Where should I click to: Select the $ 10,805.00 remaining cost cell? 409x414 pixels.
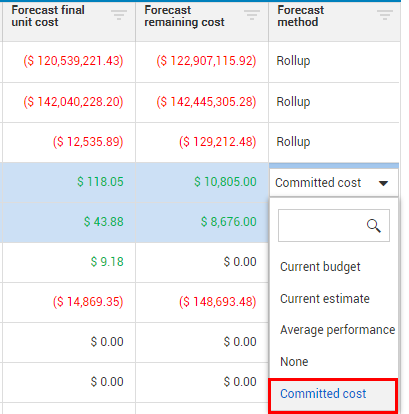(202, 182)
